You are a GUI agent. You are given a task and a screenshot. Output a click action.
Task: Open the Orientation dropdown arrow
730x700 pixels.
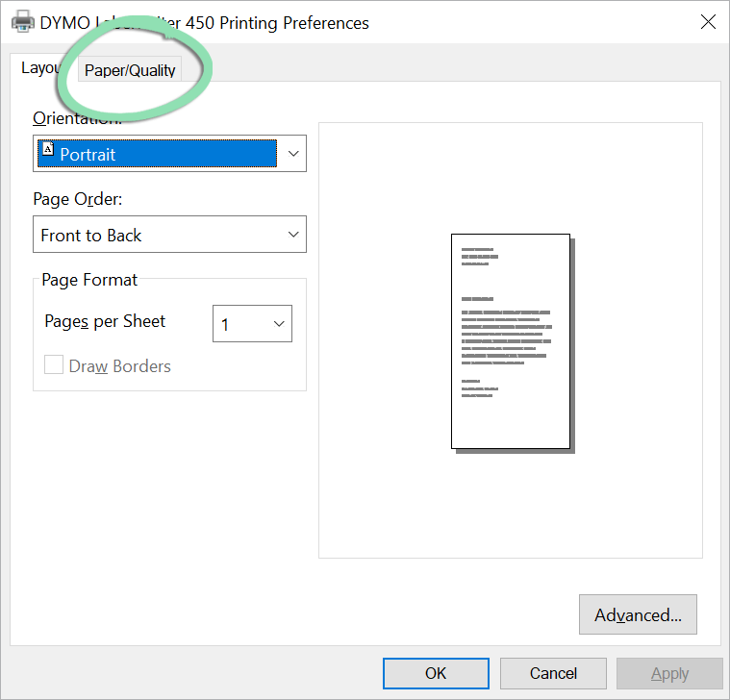(292, 154)
